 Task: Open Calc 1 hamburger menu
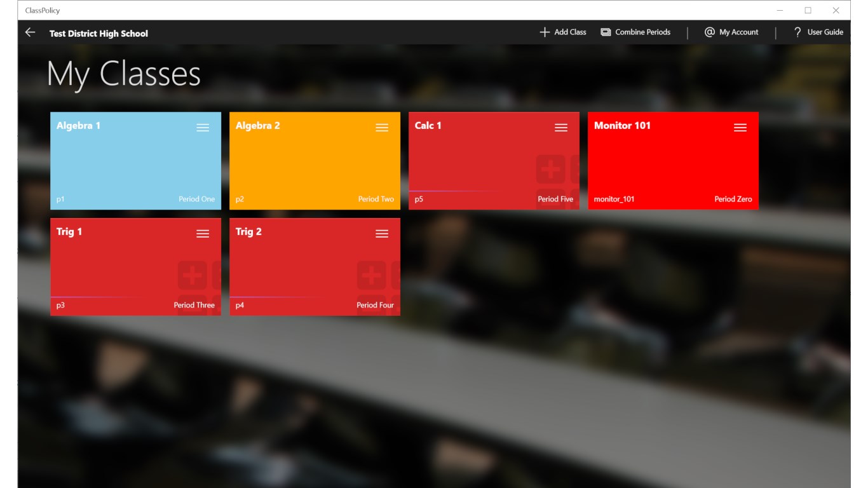tap(561, 128)
